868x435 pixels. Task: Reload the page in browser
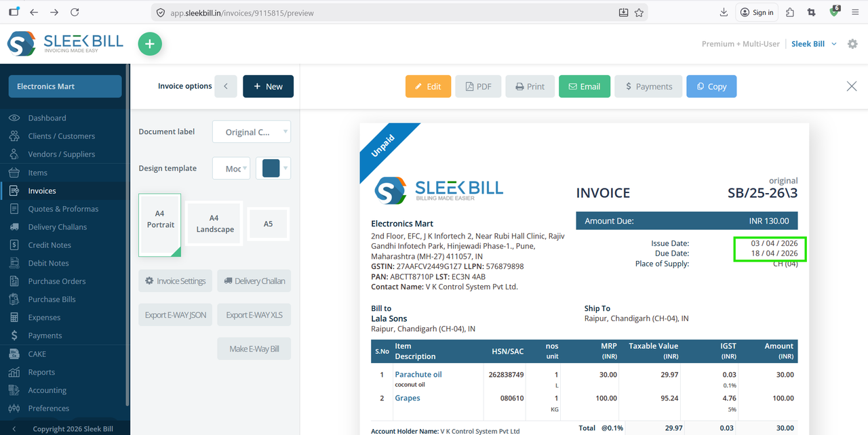[75, 12]
